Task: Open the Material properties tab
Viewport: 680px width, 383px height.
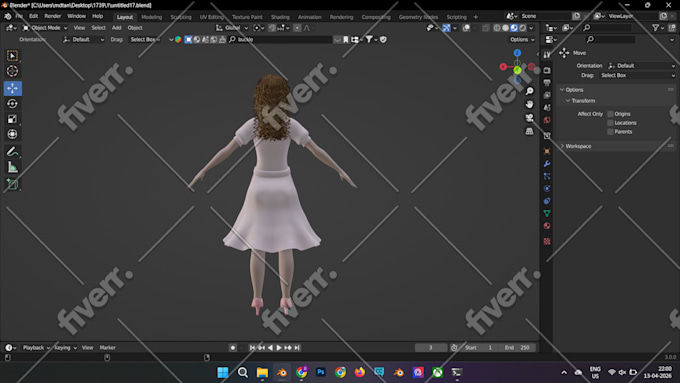Action: pyautogui.click(x=547, y=226)
